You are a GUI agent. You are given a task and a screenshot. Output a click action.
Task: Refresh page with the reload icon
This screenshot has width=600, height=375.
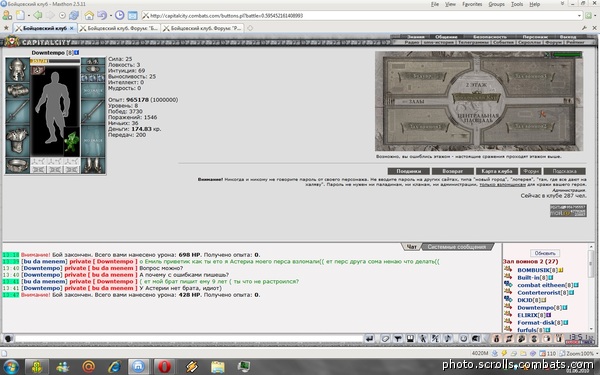point(74,15)
